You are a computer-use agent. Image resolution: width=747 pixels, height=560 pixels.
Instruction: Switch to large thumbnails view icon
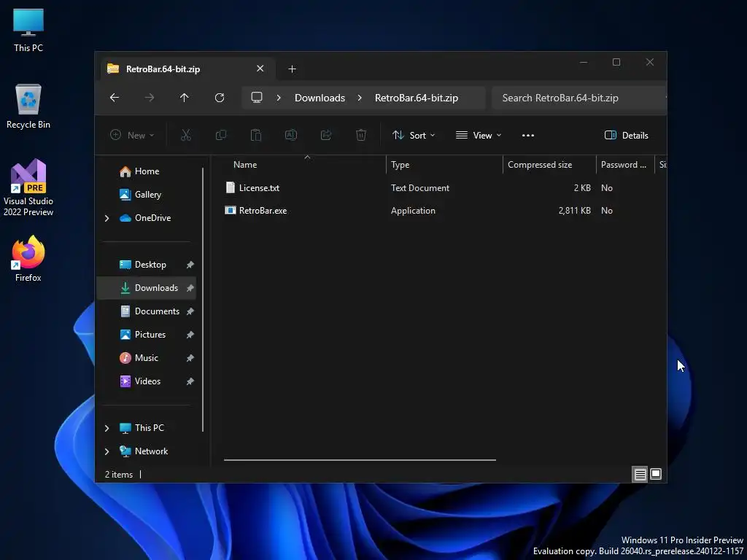656,474
